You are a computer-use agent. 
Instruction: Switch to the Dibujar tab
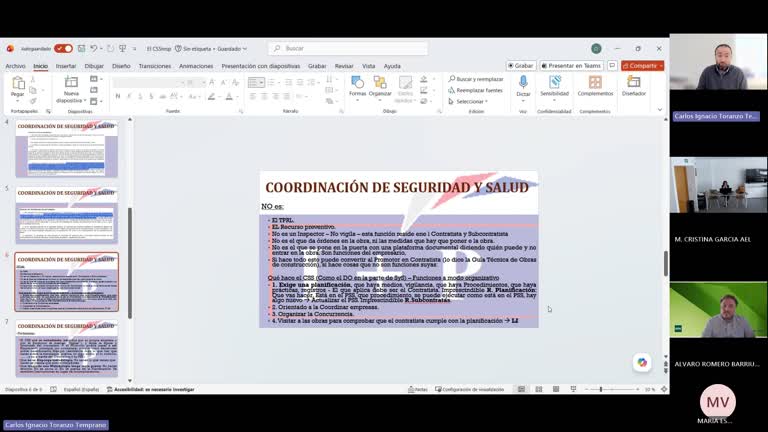point(94,66)
